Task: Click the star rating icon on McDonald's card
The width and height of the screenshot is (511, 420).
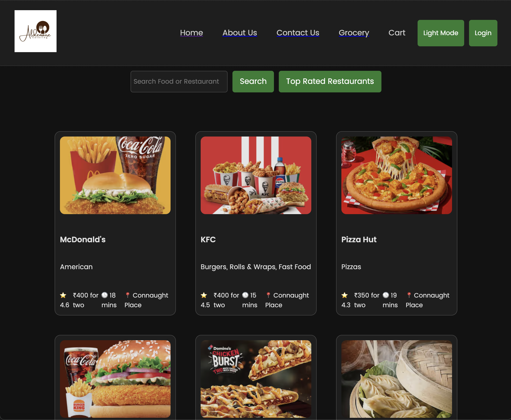Action: pyautogui.click(x=63, y=295)
